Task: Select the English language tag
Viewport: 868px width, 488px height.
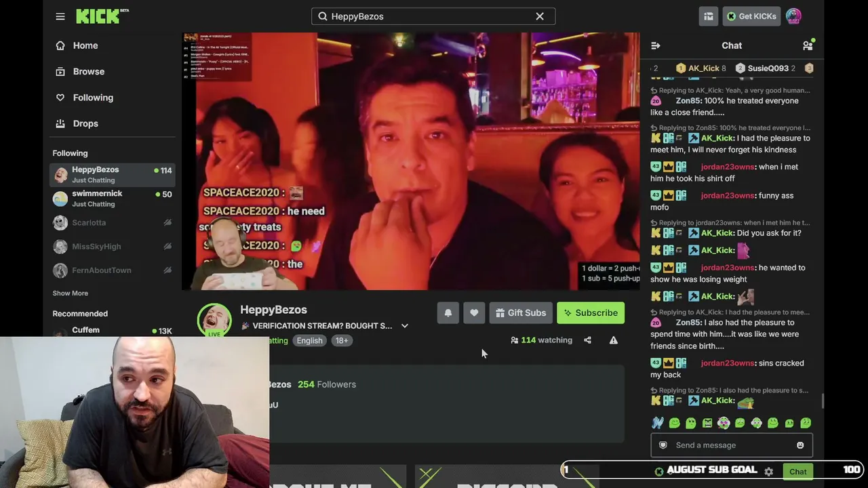Action: point(309,341)
